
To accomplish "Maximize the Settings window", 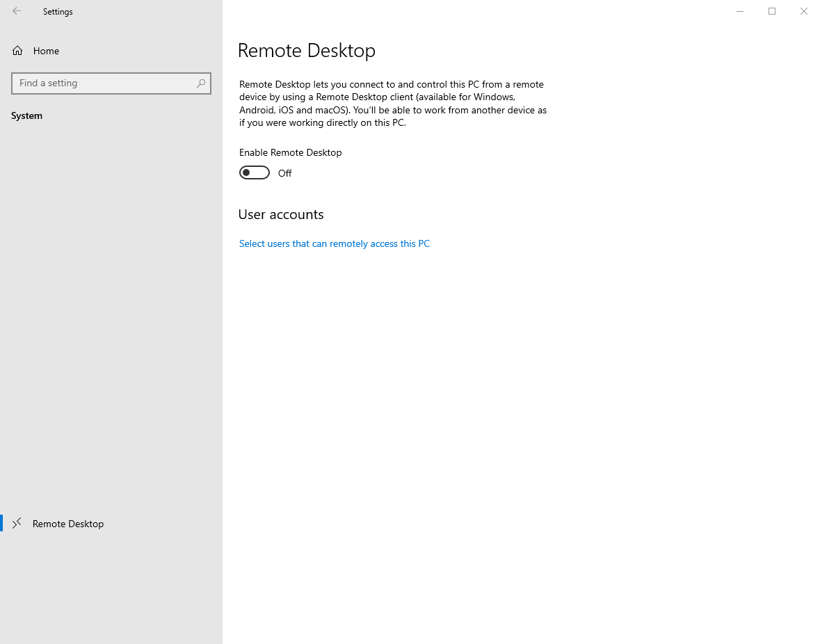I will pyautogui.click(x=772, y=11).
